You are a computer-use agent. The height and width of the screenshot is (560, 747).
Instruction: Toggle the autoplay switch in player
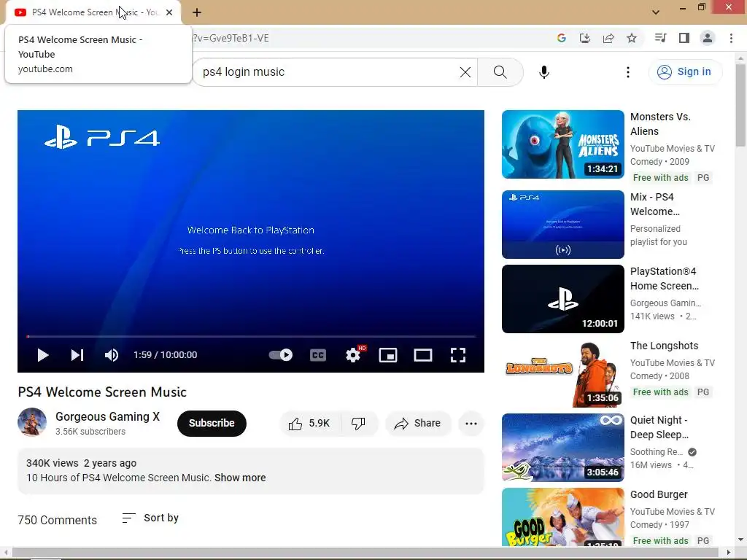click(281, 355)
